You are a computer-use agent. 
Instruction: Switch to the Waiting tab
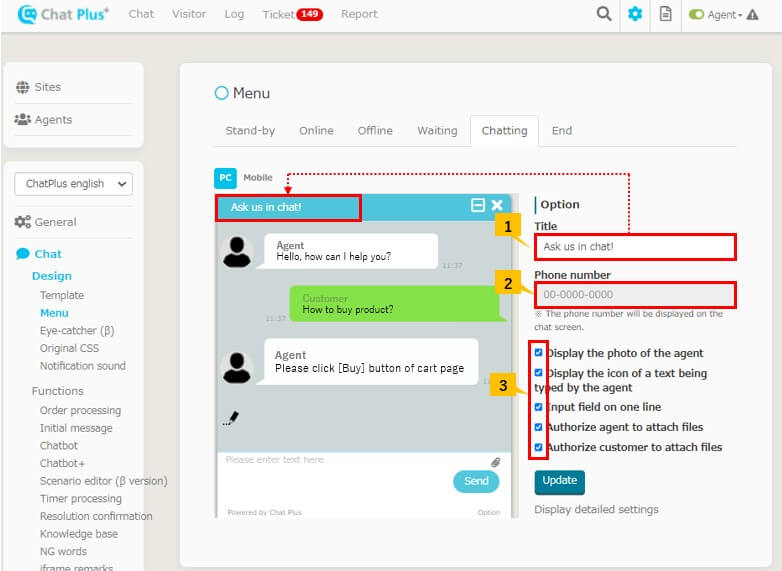click(437, 131)
